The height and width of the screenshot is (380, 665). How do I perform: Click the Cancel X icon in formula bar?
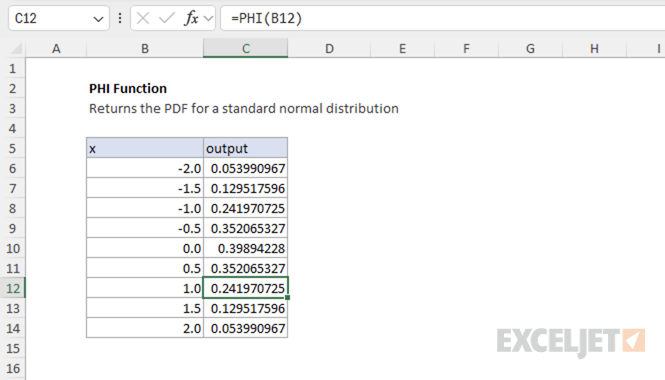[x=143, y=18]
